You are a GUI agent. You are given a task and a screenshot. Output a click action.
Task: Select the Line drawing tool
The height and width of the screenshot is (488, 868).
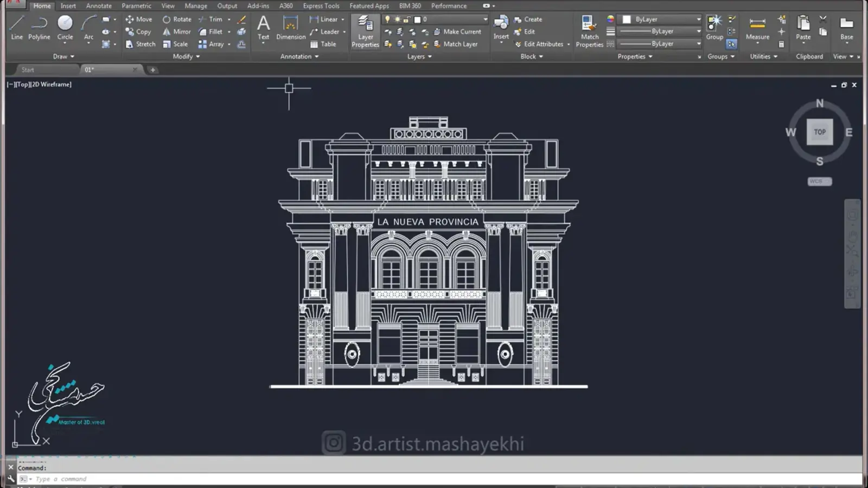tap(17, 28)
